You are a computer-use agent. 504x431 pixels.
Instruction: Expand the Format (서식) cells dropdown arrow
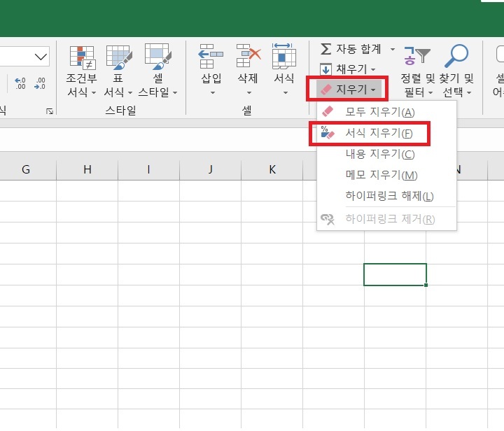(x=285, y=93)
